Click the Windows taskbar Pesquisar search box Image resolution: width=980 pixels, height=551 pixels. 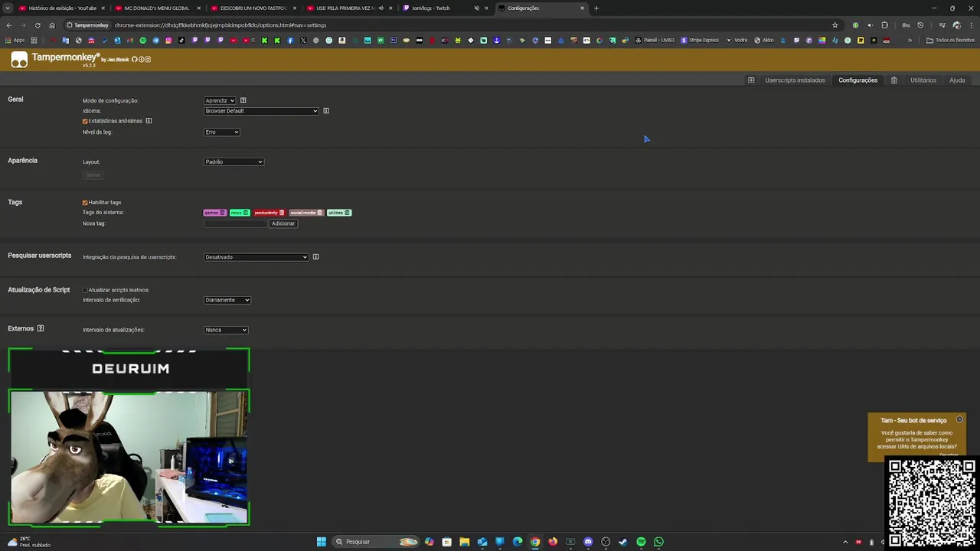(x=376, y=542)
